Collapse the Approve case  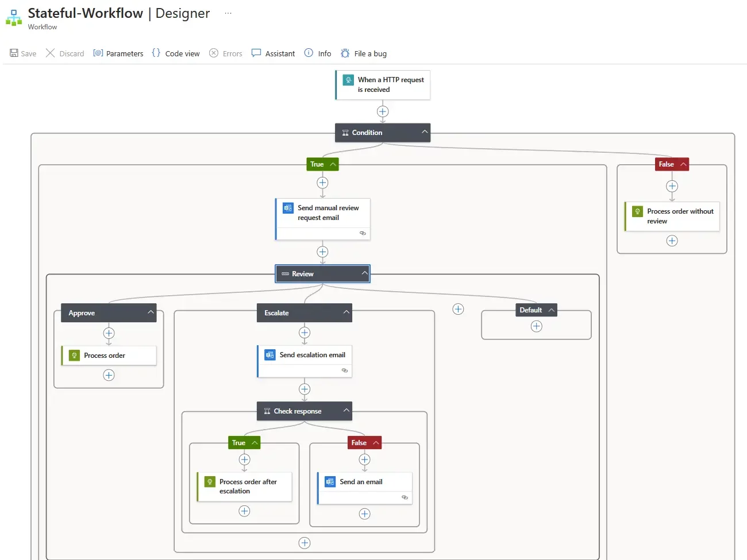[151, 312]
